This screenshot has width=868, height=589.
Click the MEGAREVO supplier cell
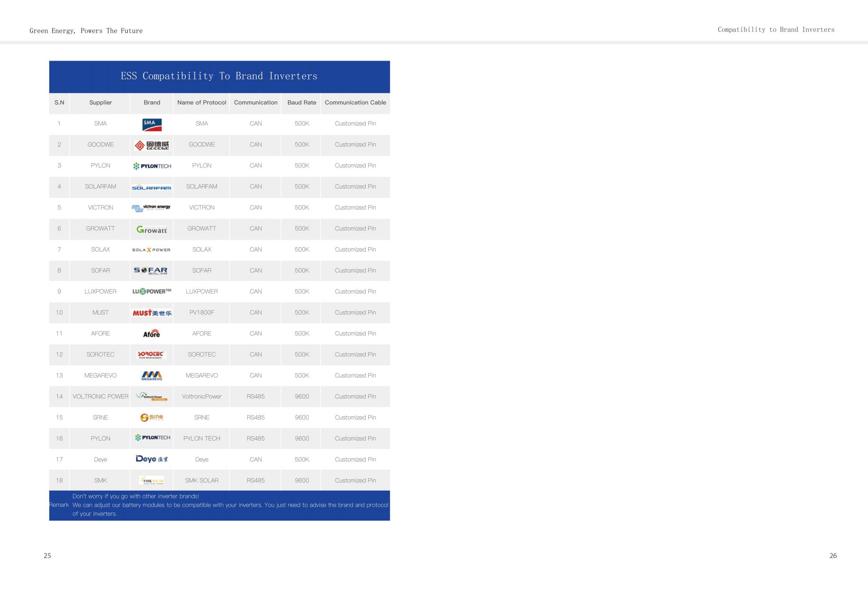pyautogui.click(x=100, y=376)
